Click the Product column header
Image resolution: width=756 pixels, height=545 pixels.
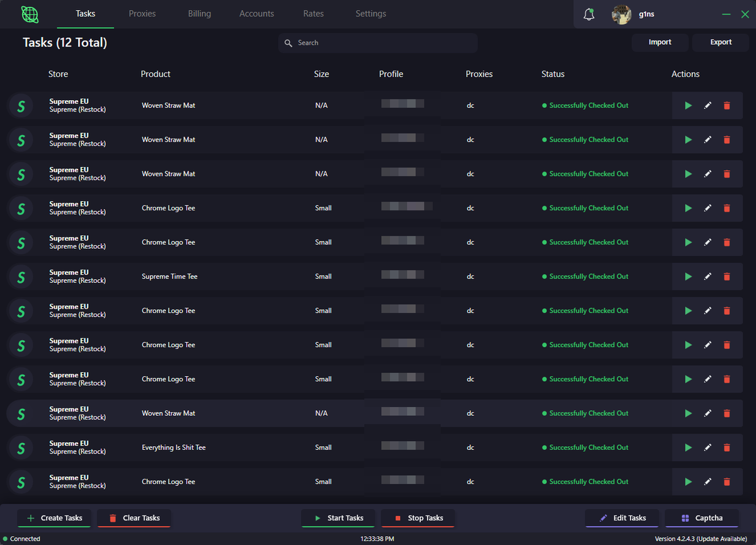pyautogui.click(x=156, y=74)
